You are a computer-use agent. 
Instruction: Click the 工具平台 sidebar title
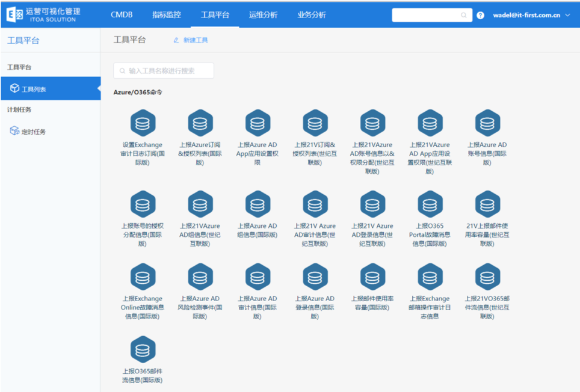coord(23,41)
